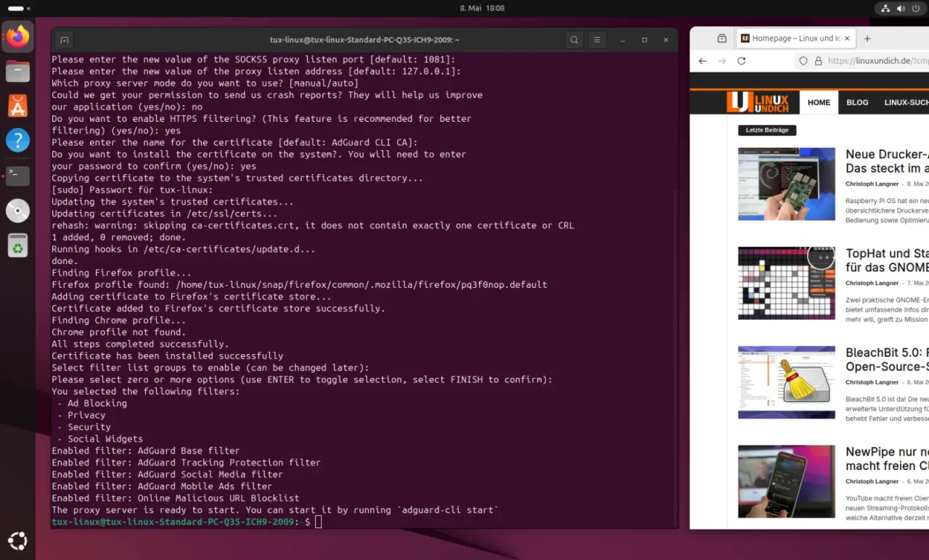Switch to the Homepage – Linux und Ich tab

click(795, 38)
